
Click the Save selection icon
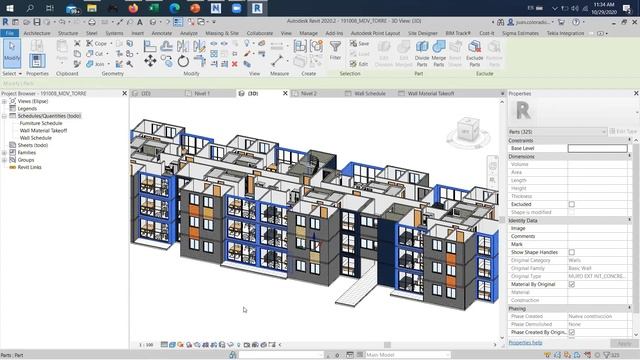[353, 43]
